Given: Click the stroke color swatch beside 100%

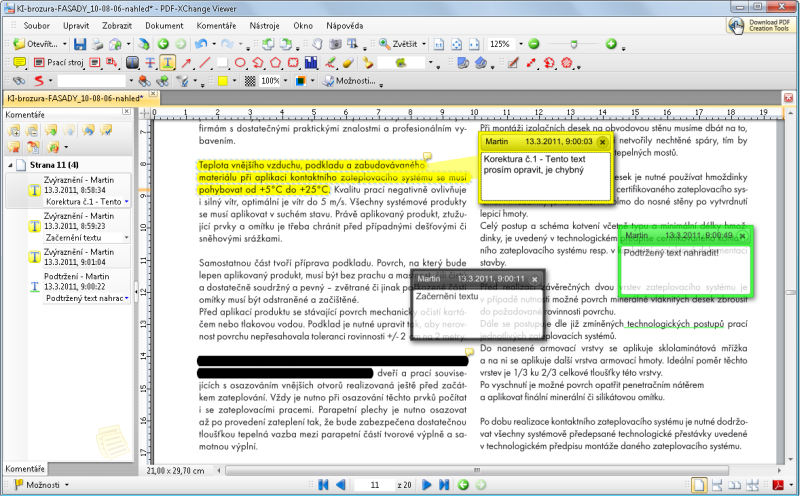Looking at the screenshot, I should (301, 81).
